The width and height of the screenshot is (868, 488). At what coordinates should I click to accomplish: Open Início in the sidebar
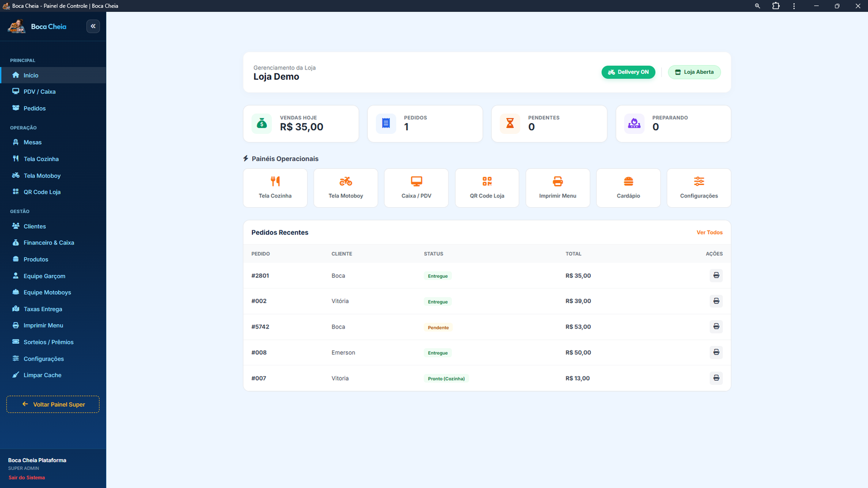tap(53, 75)
